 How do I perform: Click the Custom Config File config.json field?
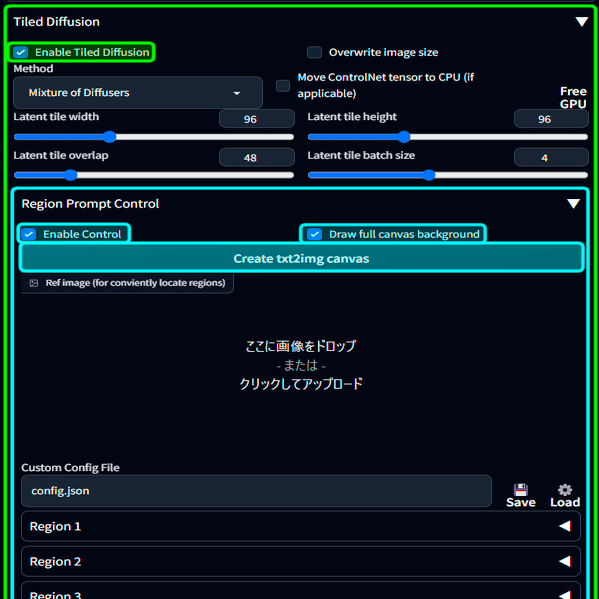coord(256,491)
